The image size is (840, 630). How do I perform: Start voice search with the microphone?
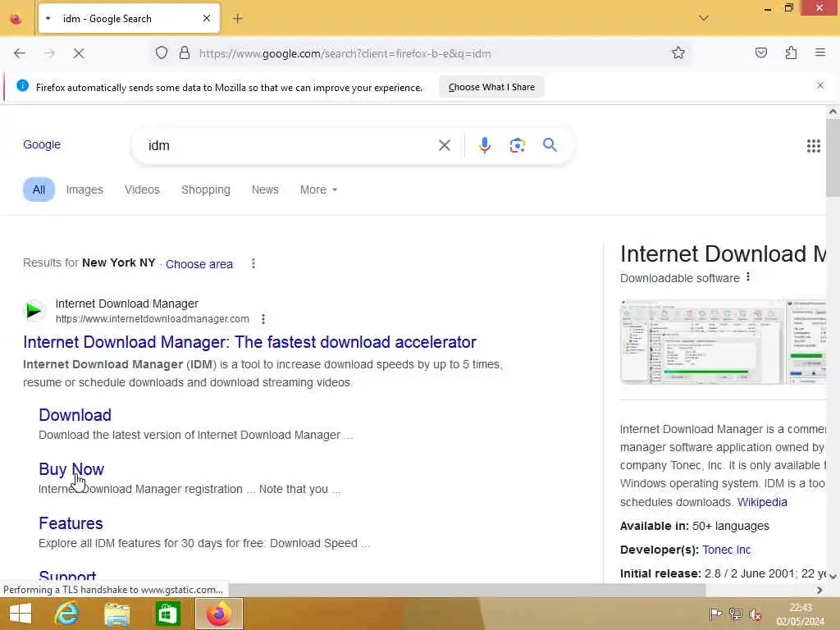484,145
